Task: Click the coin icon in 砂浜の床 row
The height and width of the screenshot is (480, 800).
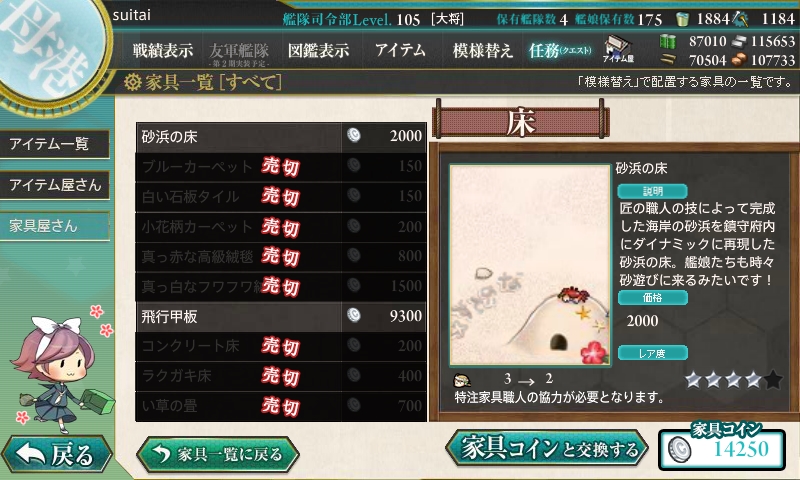Action: tap(354, 135)
